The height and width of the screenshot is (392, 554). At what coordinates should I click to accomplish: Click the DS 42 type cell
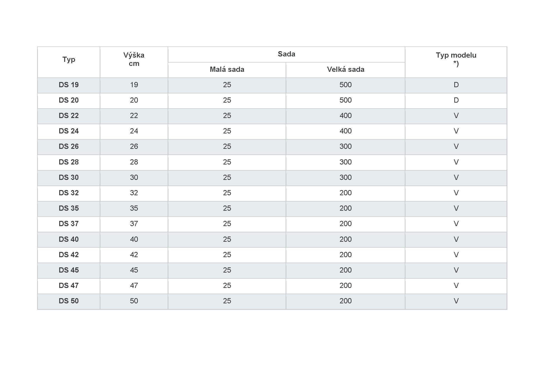69,255
